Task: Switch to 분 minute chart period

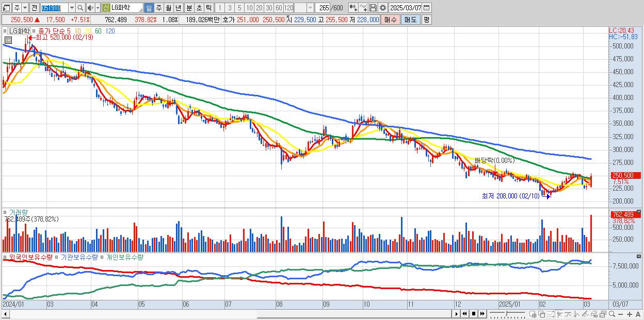Action: (x=189, y=8)
